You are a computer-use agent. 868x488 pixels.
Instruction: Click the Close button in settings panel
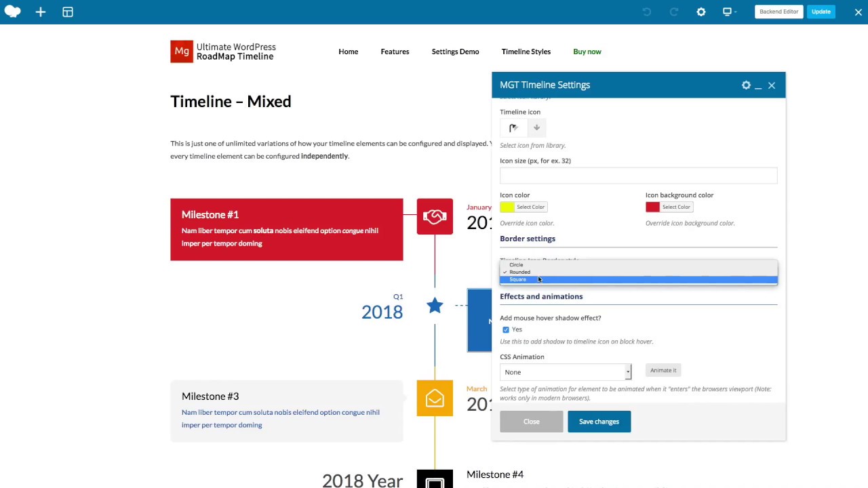531,422
